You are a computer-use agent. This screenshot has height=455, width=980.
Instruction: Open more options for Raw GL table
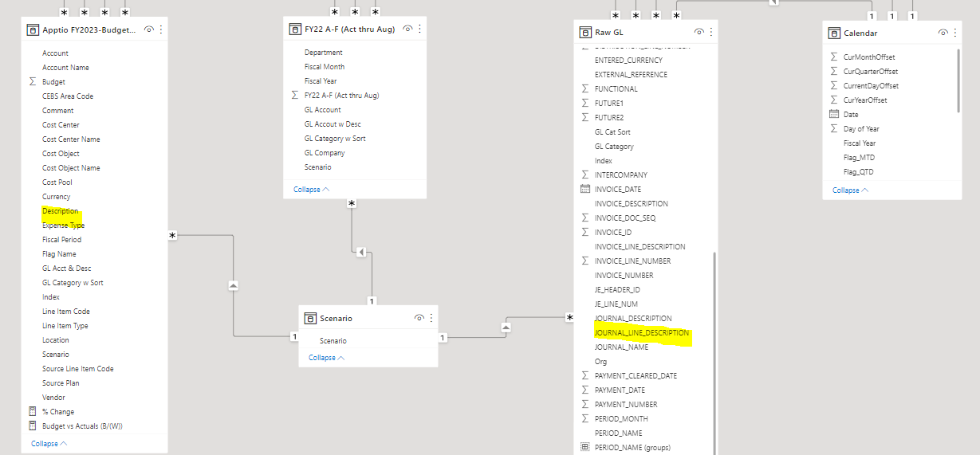[710, 32]
